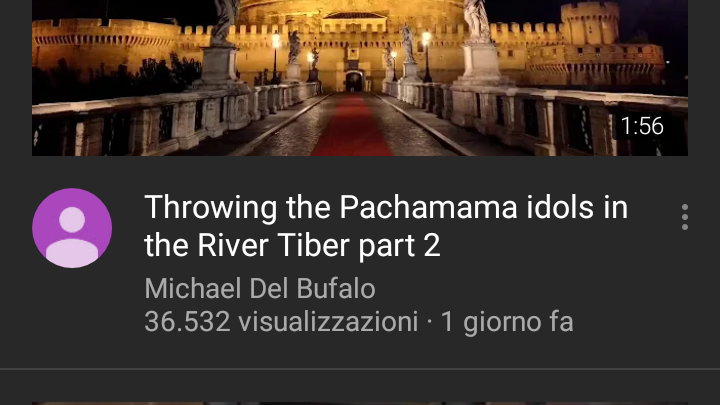Open the three-dot video options menu

click(685, 217)
